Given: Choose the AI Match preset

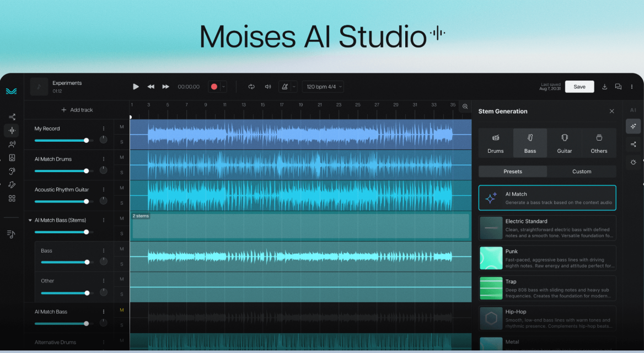Looking at the screenshot, I should tap(547, 198).
